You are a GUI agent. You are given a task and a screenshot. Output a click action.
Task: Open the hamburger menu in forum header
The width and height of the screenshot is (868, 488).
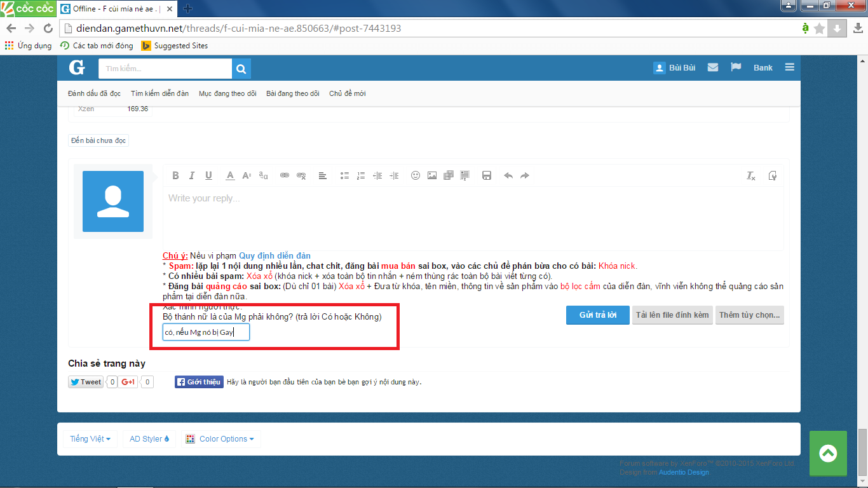click(789, 67)
